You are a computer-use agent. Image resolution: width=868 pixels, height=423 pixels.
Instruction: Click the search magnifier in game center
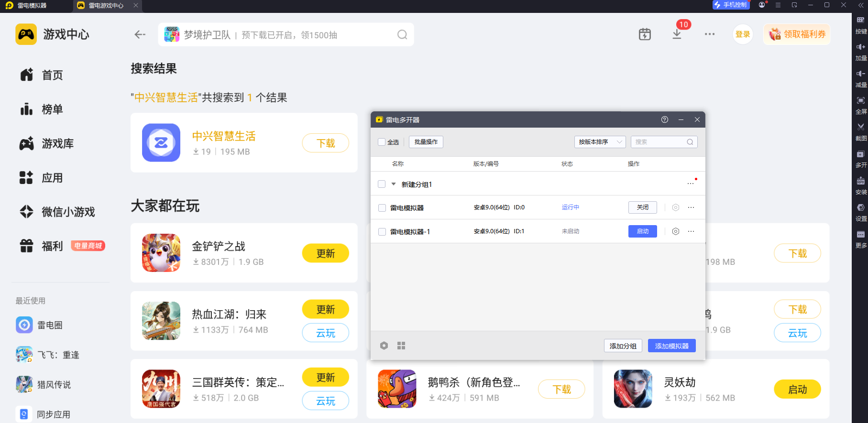402,34
